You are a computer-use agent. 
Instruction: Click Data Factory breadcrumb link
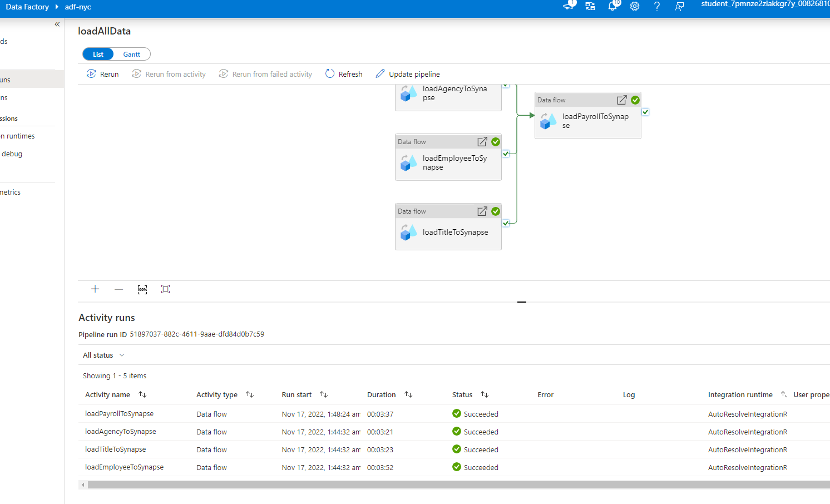click(27, 7)
